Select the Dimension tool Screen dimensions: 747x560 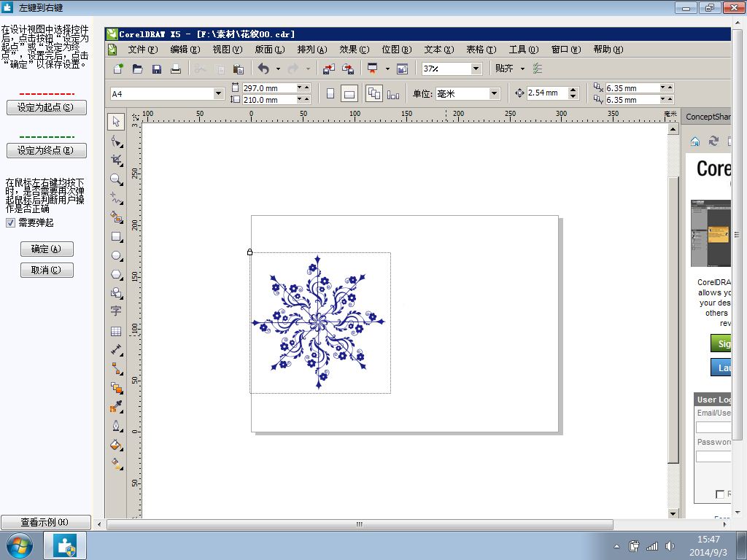(x=116, y=350)
